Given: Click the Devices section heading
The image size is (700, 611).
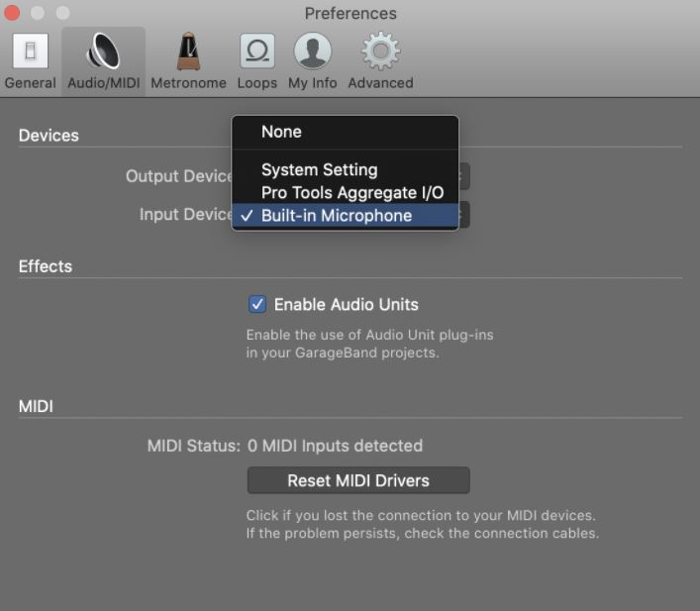Looking at the screenshot, I should click(x=49, y=136).
